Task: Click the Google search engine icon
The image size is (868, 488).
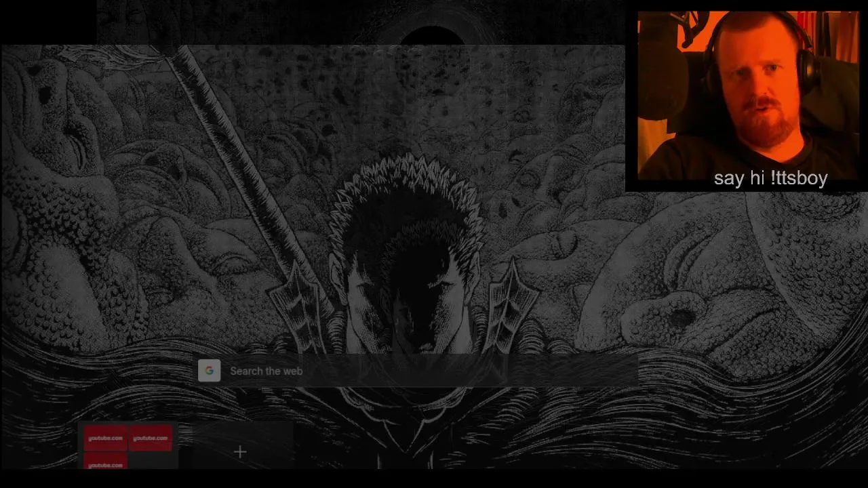Action: pyautogui.click(x=209, y=371)
